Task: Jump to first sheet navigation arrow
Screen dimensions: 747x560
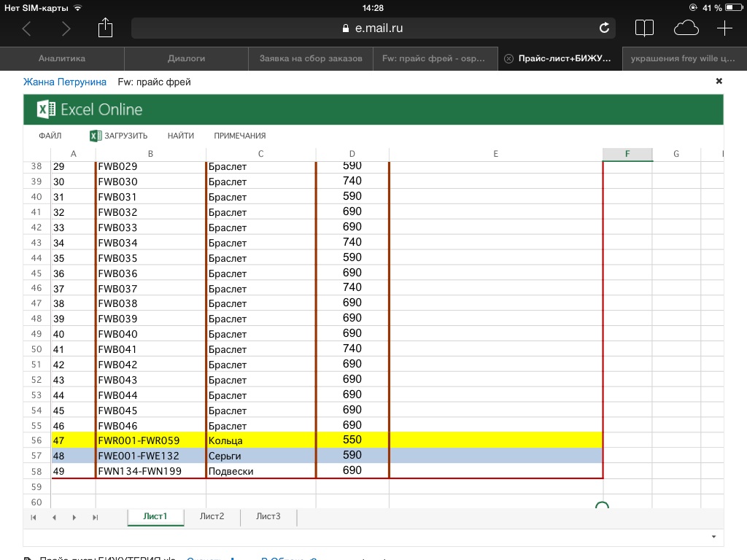Action: click(34, 517)
